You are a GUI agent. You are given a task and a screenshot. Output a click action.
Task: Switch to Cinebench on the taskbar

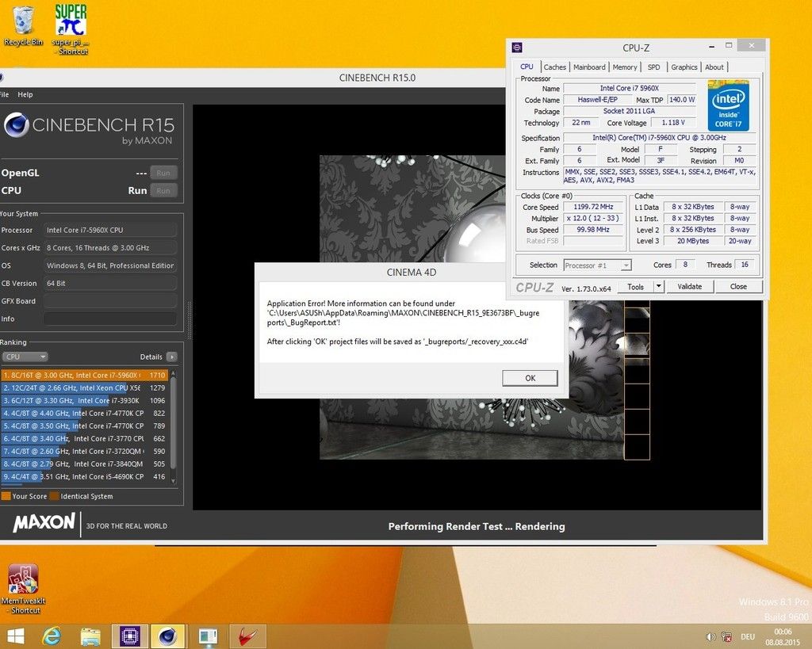tap(167, 636)
